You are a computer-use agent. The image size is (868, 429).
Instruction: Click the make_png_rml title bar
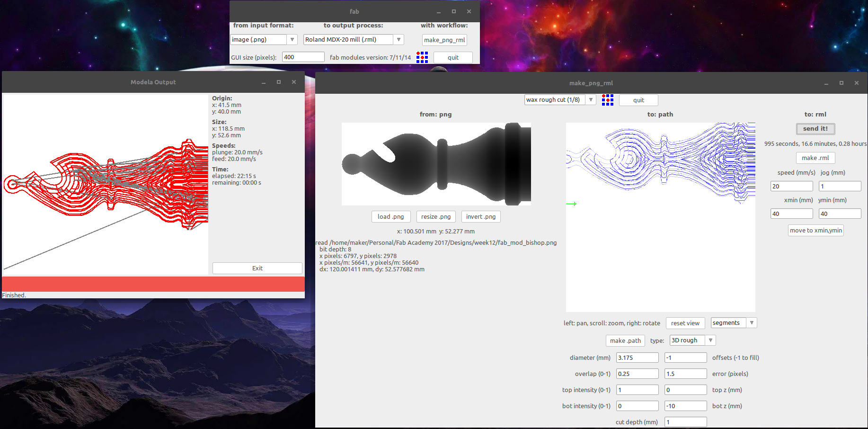point(591,83)
